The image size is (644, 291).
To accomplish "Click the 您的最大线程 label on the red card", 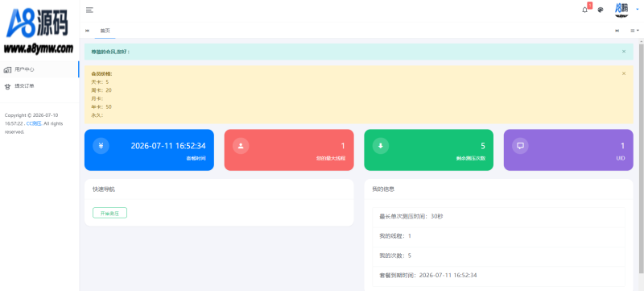I will 331,158.
